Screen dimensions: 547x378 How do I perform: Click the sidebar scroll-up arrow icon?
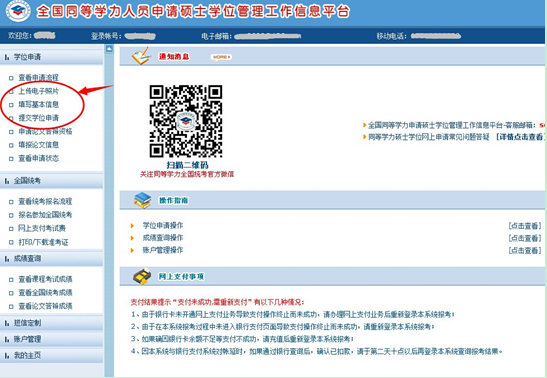(109, 49)
